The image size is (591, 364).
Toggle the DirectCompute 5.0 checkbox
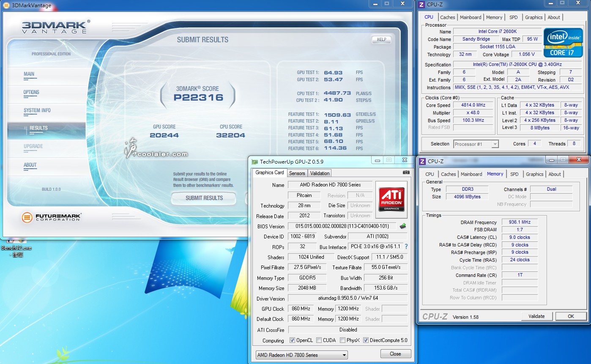[x=366, y=340]
